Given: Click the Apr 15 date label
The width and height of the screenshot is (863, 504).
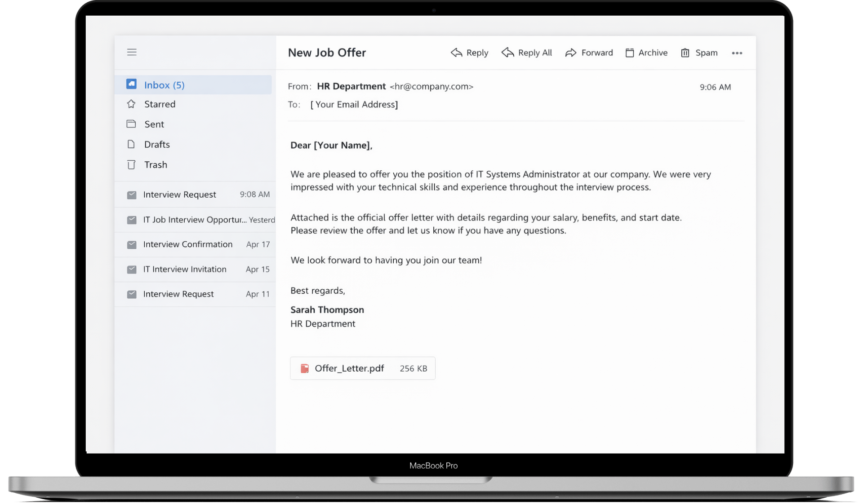Looking at the screenshot, I should click(x=258, y=269).
